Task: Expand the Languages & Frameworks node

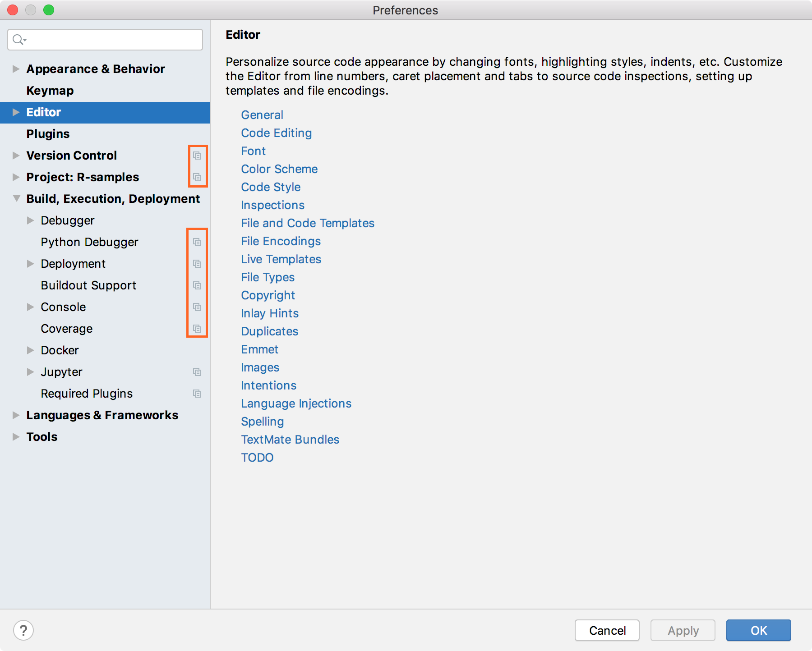Action: (x=16, y=415)
